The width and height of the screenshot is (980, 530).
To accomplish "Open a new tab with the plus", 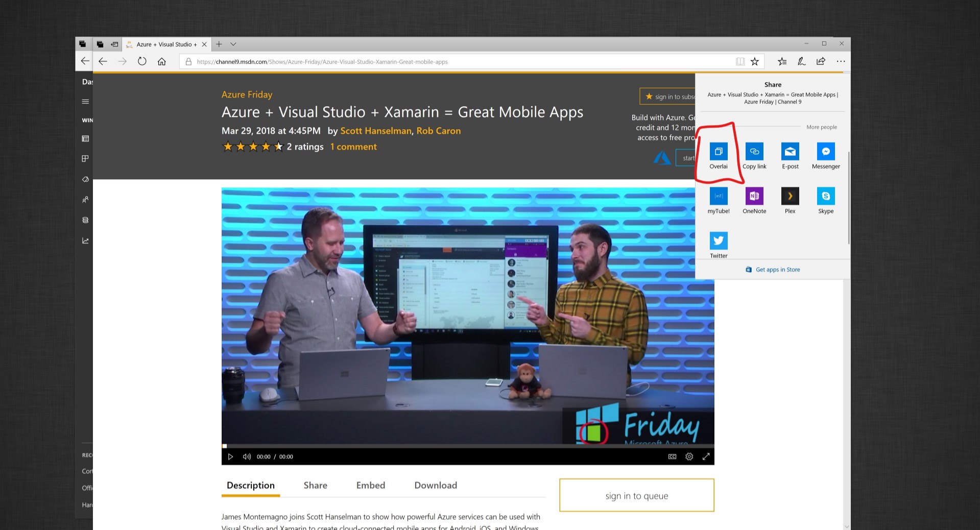I will (x=219, y=44).
